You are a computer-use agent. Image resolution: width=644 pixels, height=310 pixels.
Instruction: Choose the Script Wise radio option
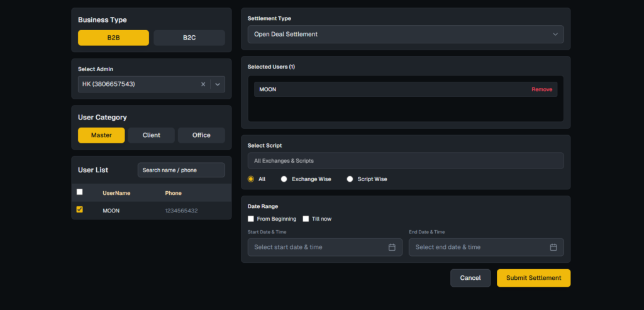(350, 179)
